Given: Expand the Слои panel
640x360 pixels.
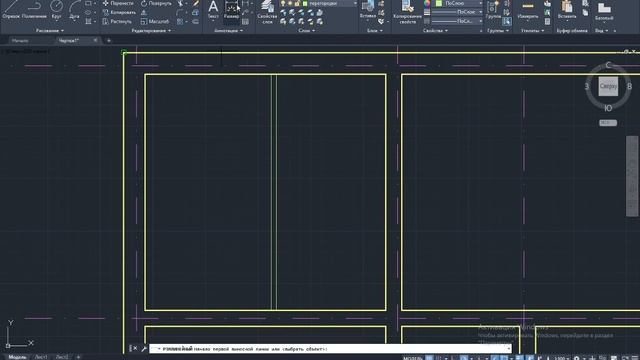Looking at the screenshot, I should pyautogui.click(x=307, y=31).
